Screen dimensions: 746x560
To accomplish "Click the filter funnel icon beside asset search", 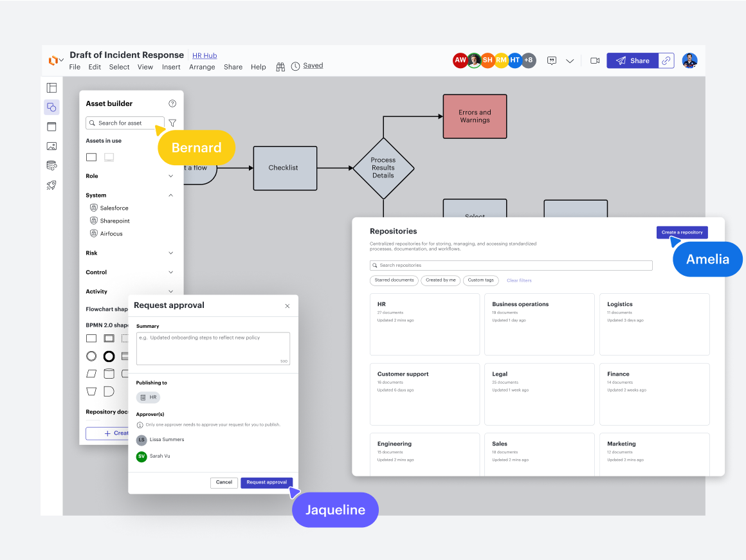I will (172, 123).
